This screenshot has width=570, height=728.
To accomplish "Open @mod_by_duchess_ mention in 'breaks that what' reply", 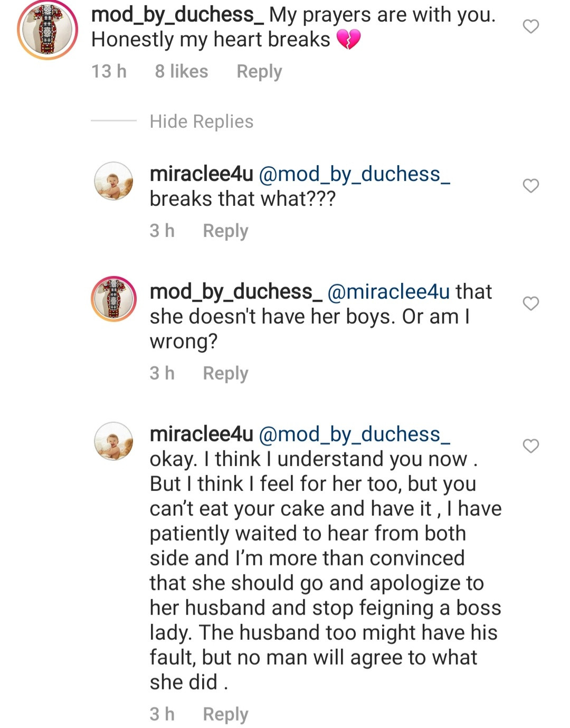I will tap(354, 174).
